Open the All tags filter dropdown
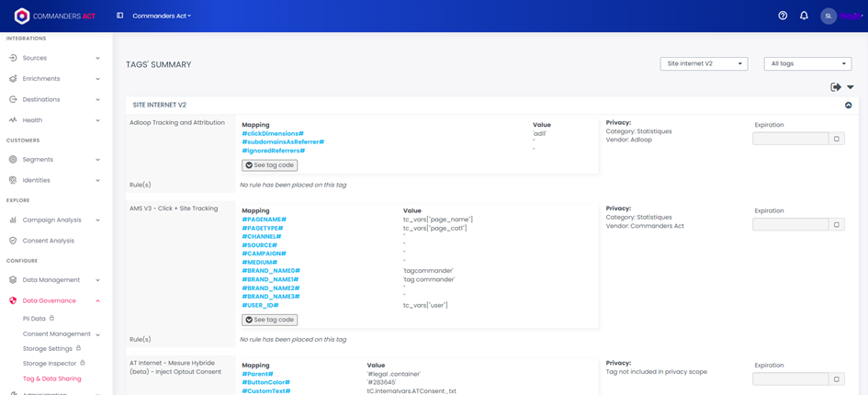This screenshot has height=395, width=868. pos(806,63)
